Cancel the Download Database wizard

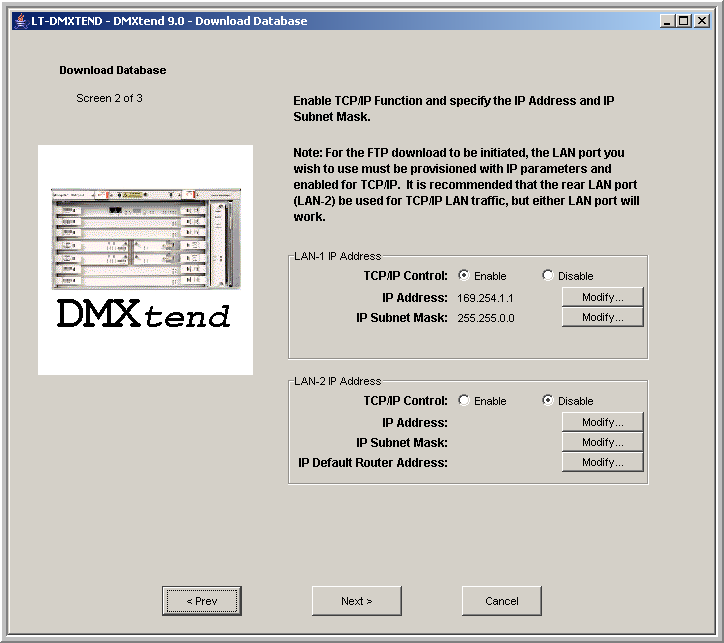(501, 601)
